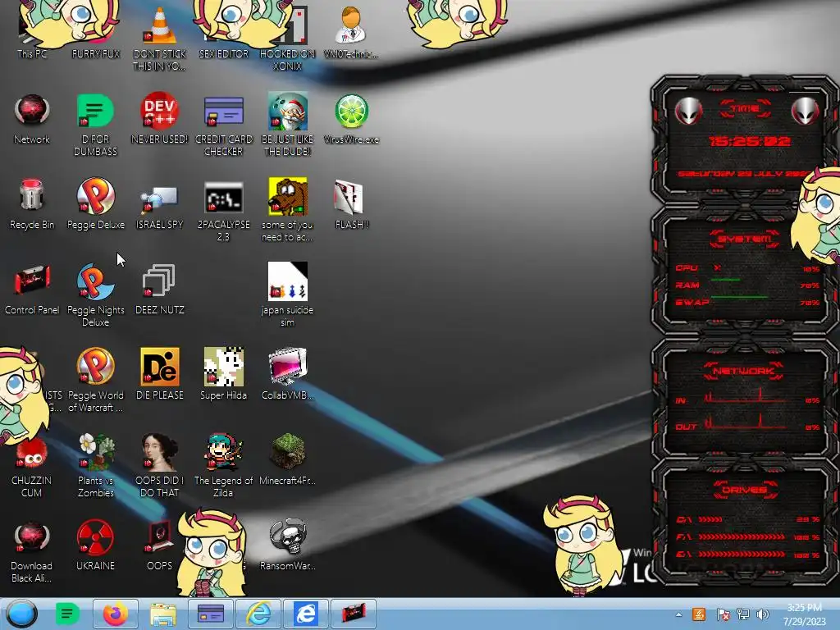Launch gold Internet Explorer taskbar icon

[258, 614]
